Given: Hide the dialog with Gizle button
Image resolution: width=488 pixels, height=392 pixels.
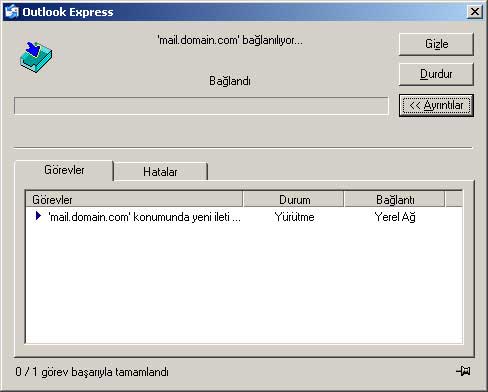Looking at the screenshot, I should [x=436, y=44].
